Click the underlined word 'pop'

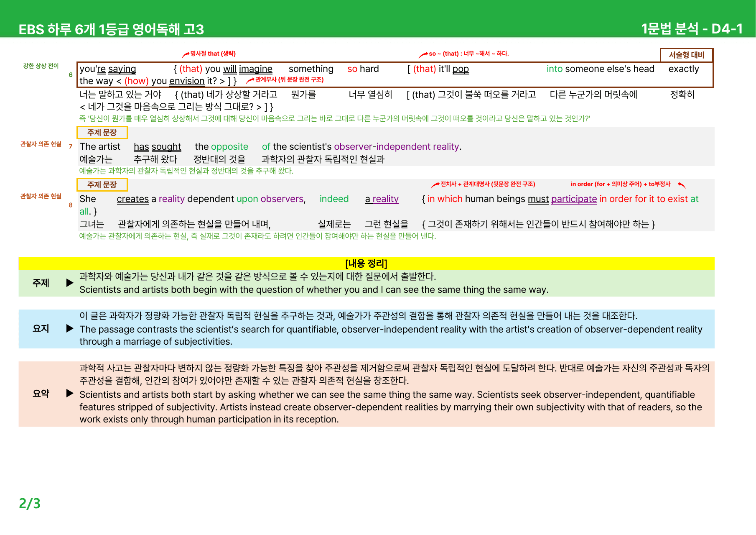(461, 69)
